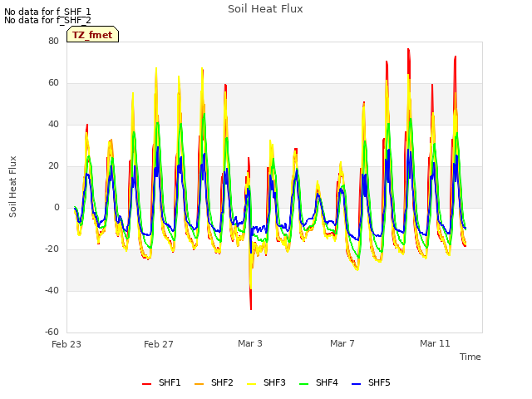532x399 pixels.
Task: Click the vertical axis title Soil Heat Flux
Action: point(12,186)
